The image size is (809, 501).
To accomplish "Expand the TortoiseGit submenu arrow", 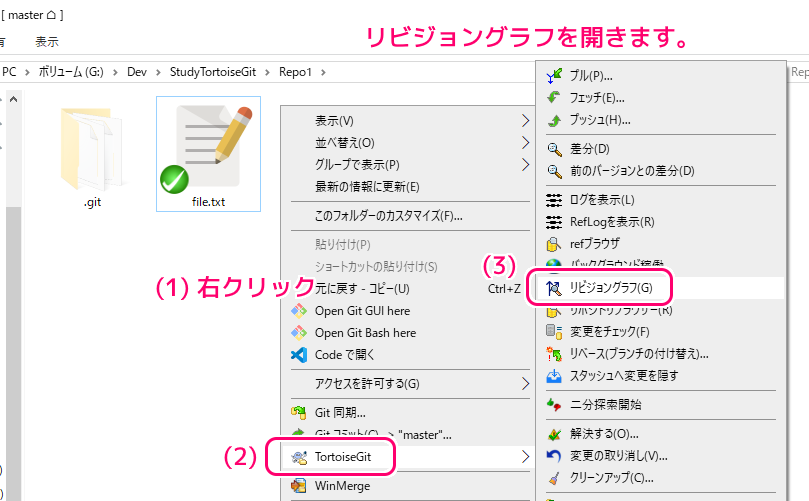I will [525, 457].
